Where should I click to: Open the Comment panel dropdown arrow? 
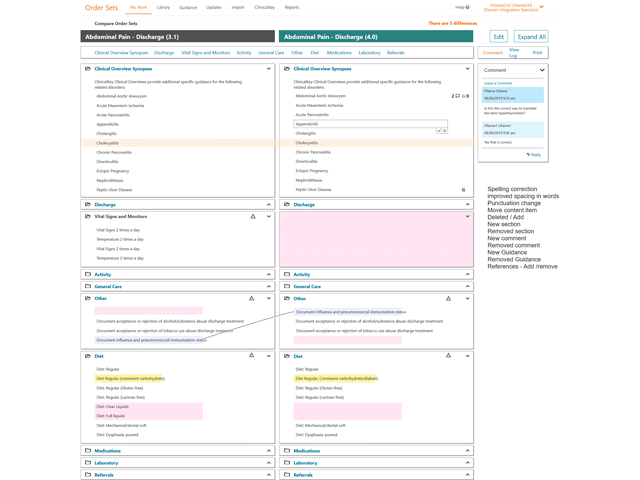tap(542, 70)
